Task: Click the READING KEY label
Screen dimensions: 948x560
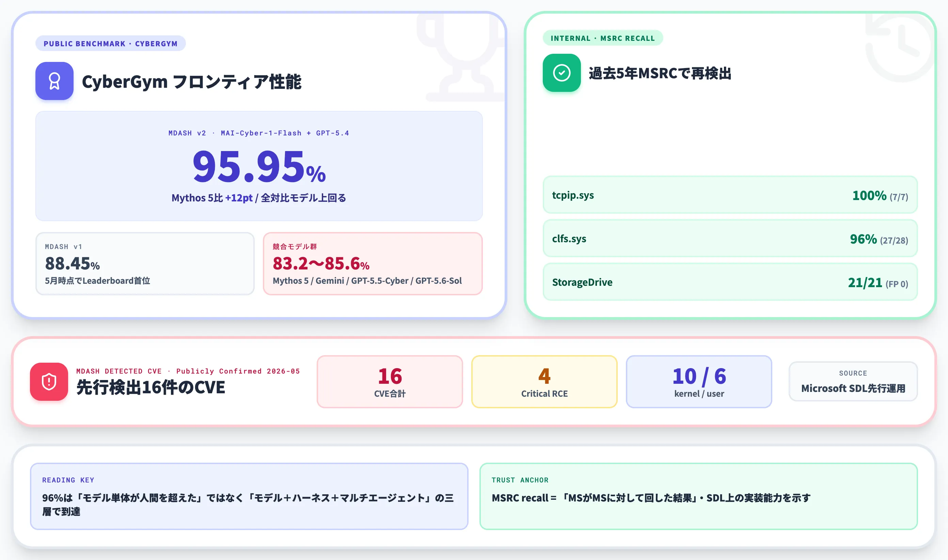Action: [x=68, y=480]
